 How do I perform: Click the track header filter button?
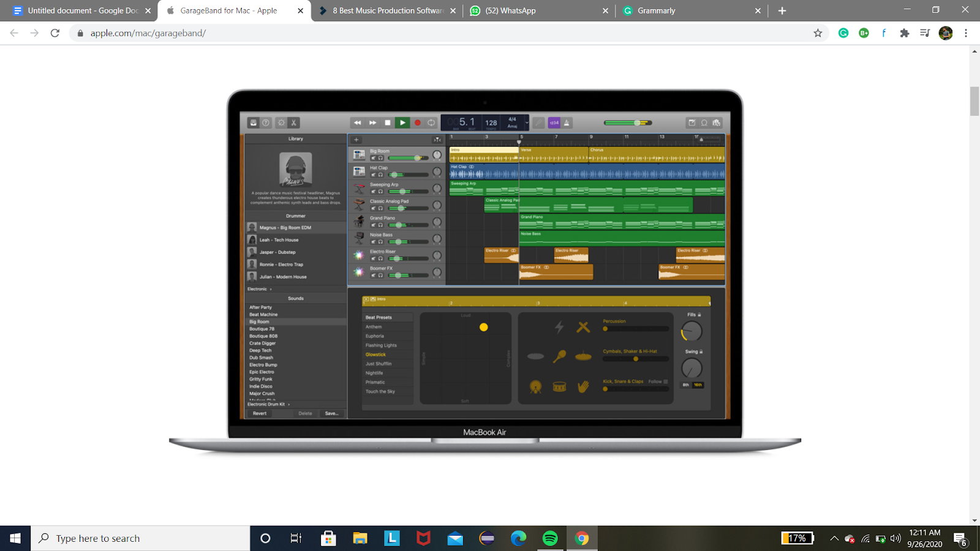point(437,140)
